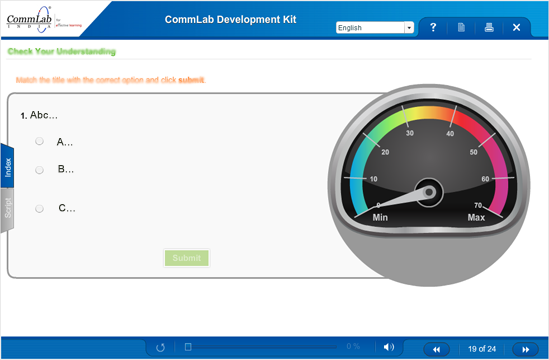Click the language dropdown arrow
The image size is (549, 360).
[x=409, y=28]
